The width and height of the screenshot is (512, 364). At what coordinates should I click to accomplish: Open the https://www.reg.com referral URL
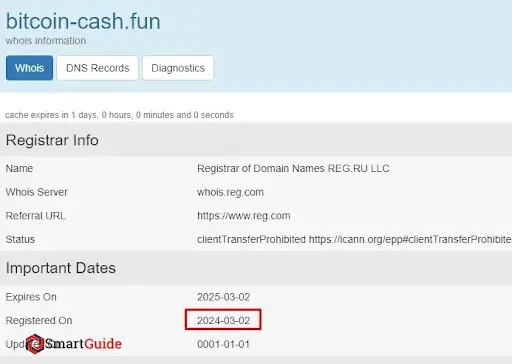tap(244, 216)
